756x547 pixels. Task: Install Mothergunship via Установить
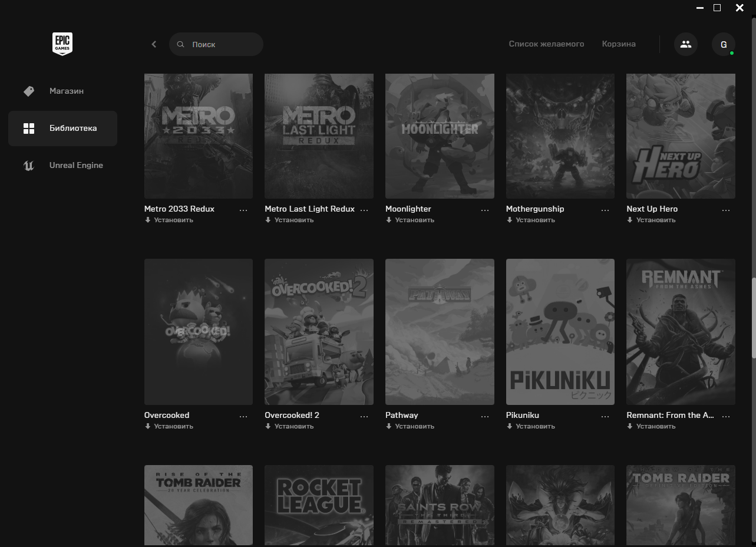531,220
